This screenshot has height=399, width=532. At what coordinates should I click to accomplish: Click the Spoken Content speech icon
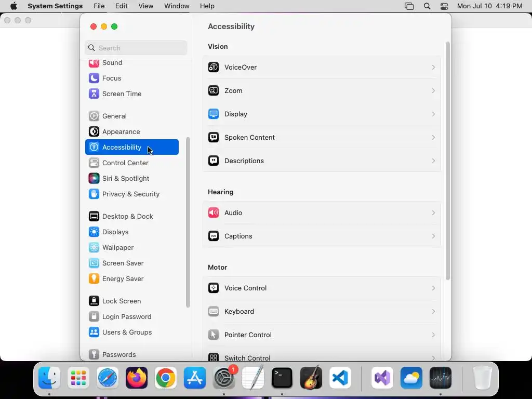click(214, 137)
